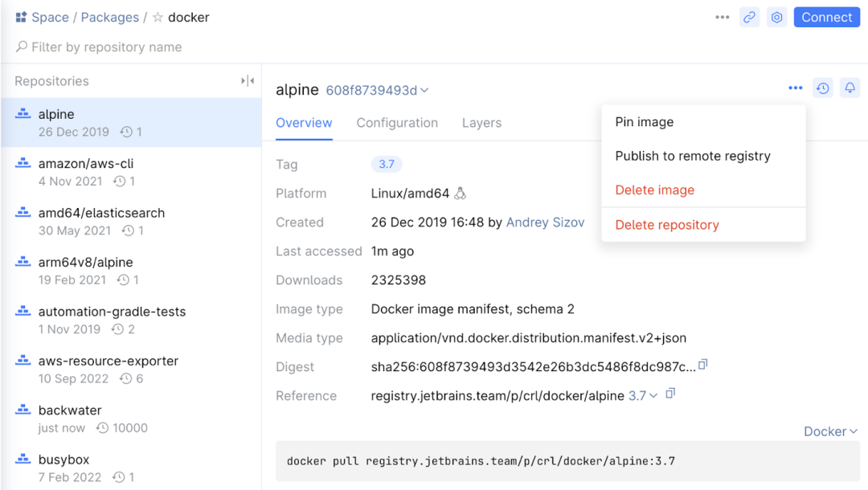
Task: Select the busybox repository
Action: pyautogui.click(x=131, y=468)
